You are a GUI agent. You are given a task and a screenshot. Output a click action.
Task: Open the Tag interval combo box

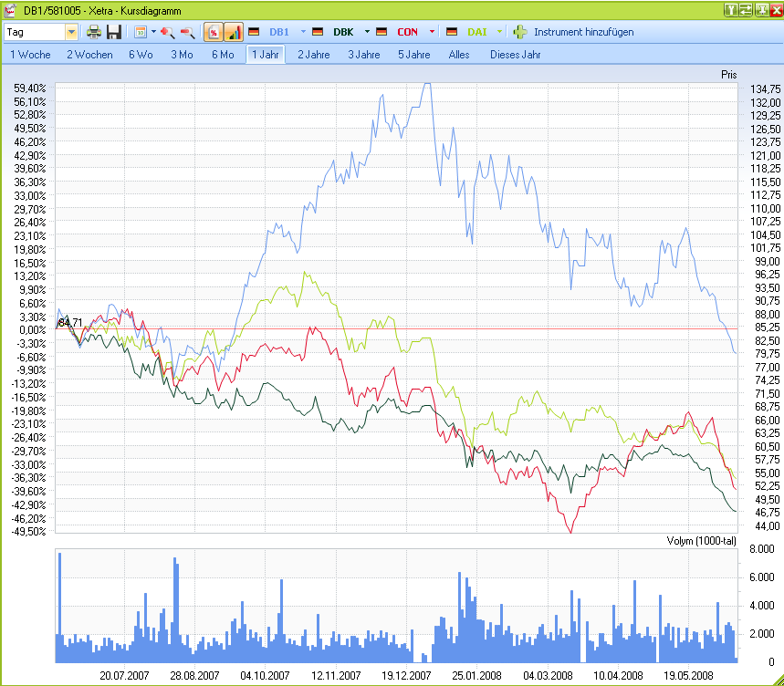pyautogui.click(x=41, y=32)
